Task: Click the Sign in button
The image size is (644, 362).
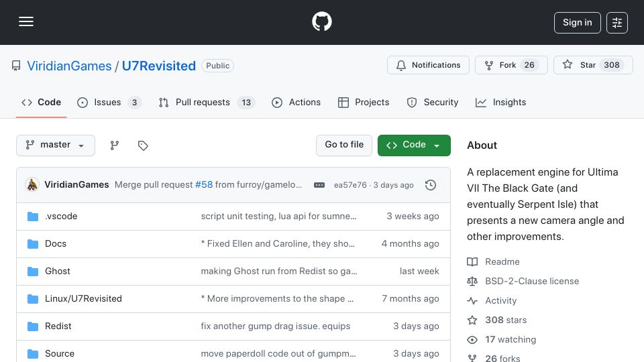Action: [577, 23]
